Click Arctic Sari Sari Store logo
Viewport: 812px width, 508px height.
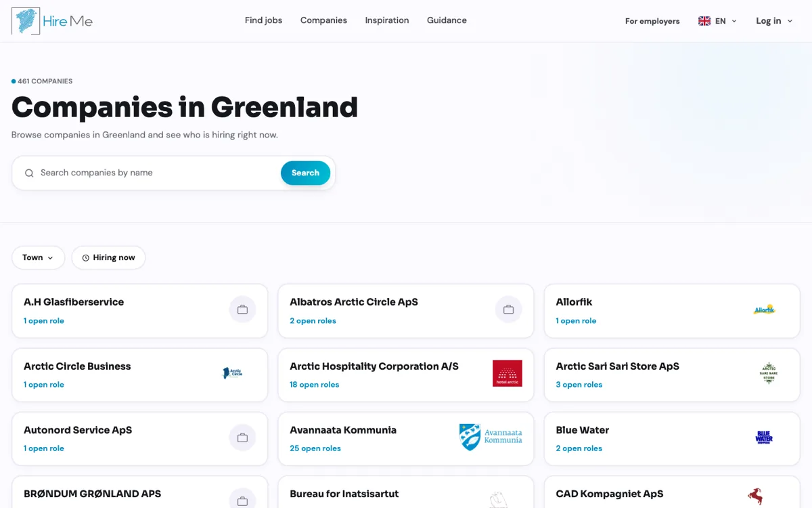pyautogui.click(x=769, y=373)
